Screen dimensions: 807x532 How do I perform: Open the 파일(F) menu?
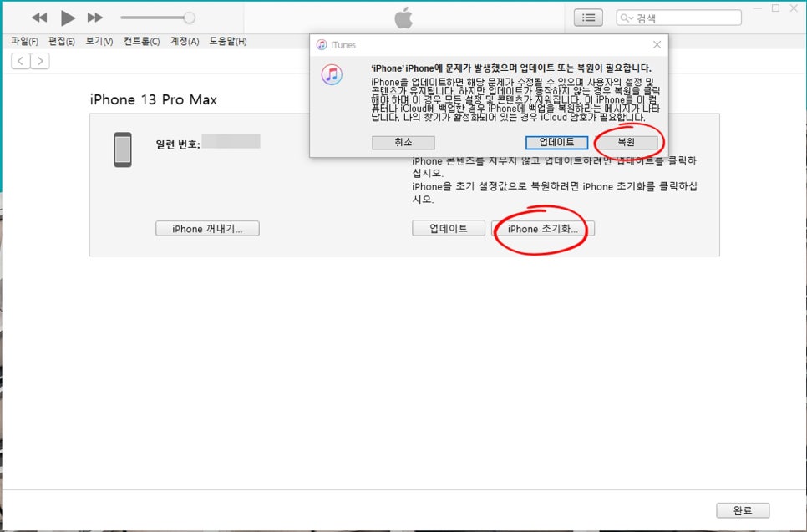pyautogui.click(x=25, y=41)
